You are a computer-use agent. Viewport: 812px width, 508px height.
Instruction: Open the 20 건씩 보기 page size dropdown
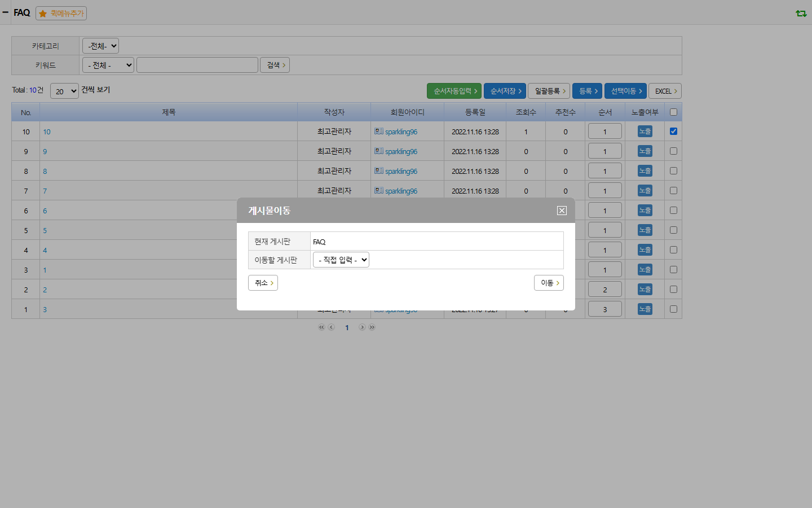pyautogui.click(x=64, y=91)
